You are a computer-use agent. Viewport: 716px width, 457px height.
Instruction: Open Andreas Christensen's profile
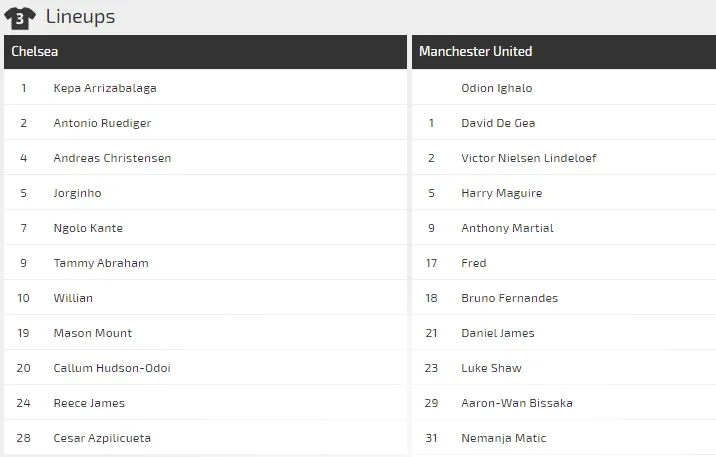tap(112, 158)
